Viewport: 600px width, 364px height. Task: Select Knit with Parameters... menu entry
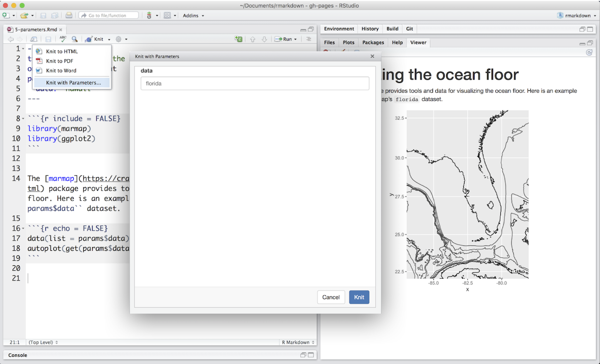pyautogui.click(x=72, y=82)
